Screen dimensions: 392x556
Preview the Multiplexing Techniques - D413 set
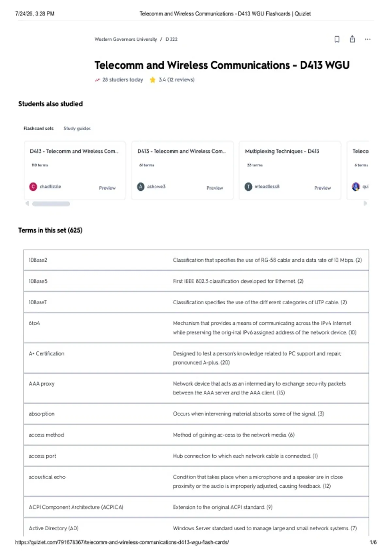click(322, 188)
